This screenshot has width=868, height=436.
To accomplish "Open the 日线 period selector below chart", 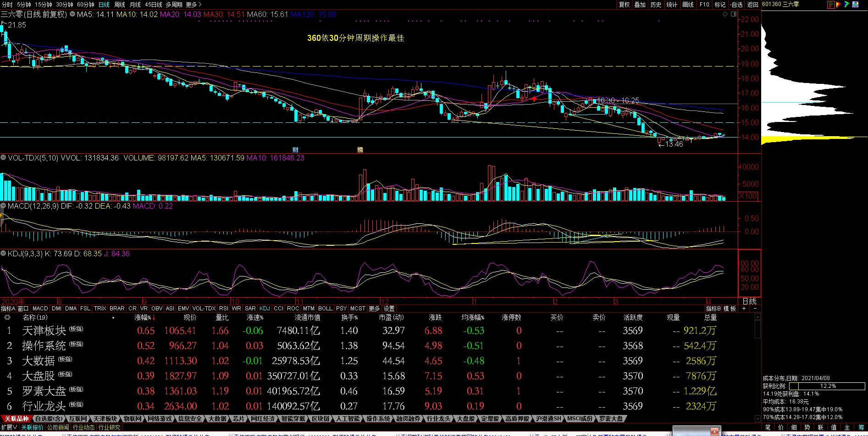I will pos(749,301).
